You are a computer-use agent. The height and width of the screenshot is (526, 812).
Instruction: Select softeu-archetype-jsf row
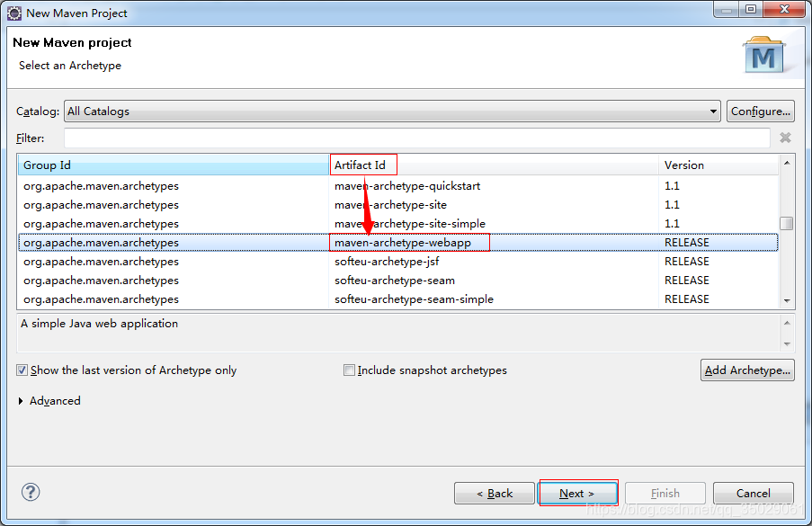coord(397,262)
